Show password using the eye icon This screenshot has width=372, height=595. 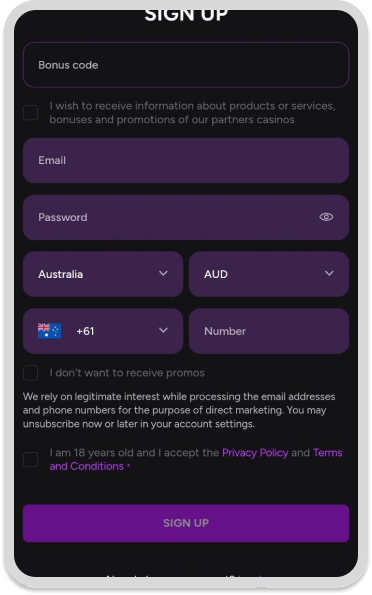[326, 217]
